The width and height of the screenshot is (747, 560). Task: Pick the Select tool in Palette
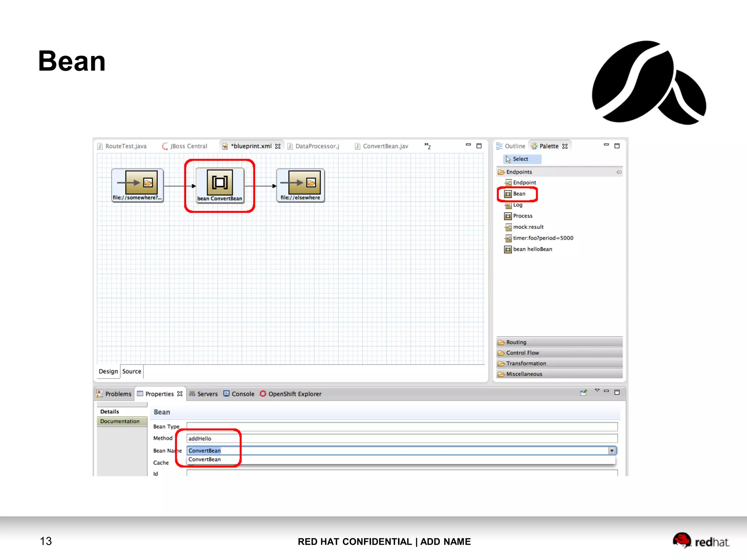[522, 159]
